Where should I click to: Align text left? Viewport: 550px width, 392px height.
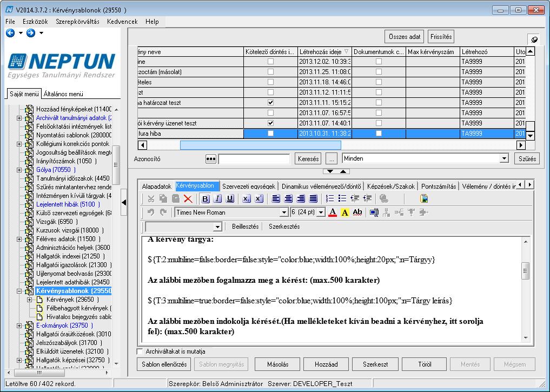276,199
